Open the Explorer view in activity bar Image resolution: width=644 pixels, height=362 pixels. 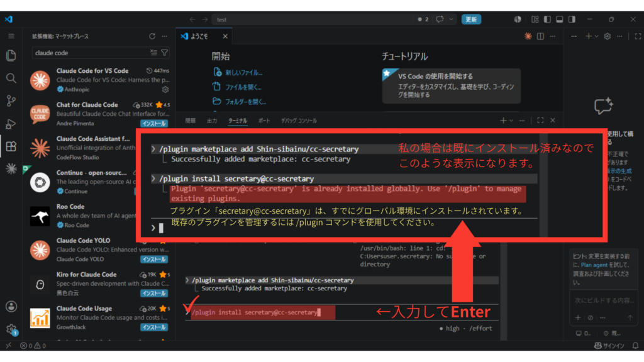pos(11,55)
